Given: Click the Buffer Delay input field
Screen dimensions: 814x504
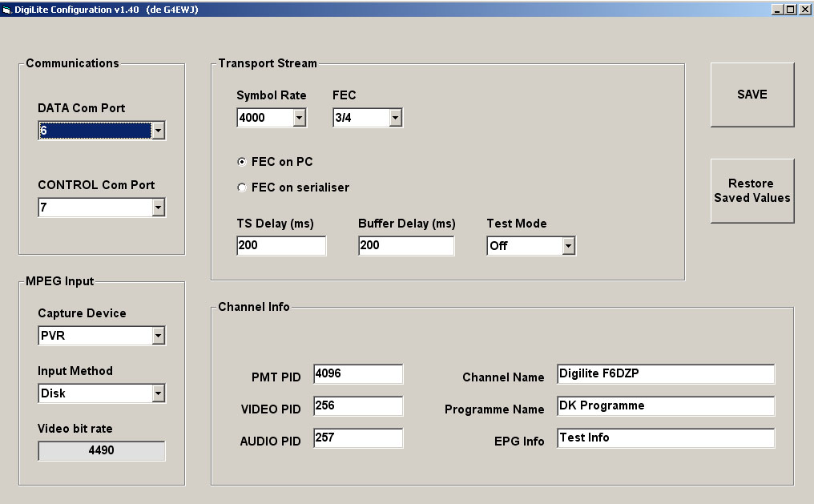Looking at the screenshot, I should 406,245.
